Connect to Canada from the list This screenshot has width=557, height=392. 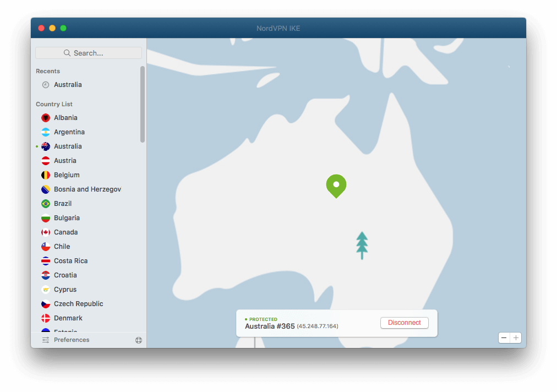coord(65,232)
